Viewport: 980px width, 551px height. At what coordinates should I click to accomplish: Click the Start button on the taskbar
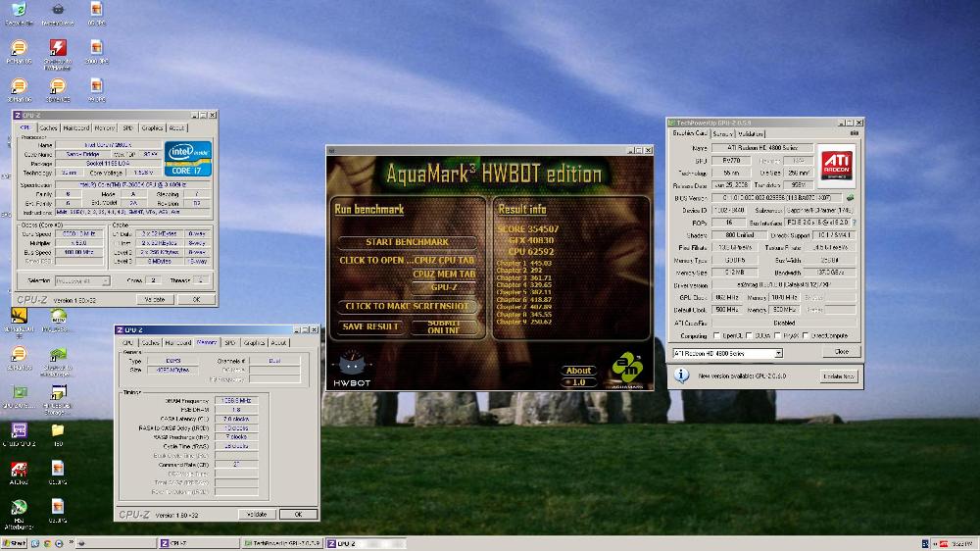(x=15, y=543)
